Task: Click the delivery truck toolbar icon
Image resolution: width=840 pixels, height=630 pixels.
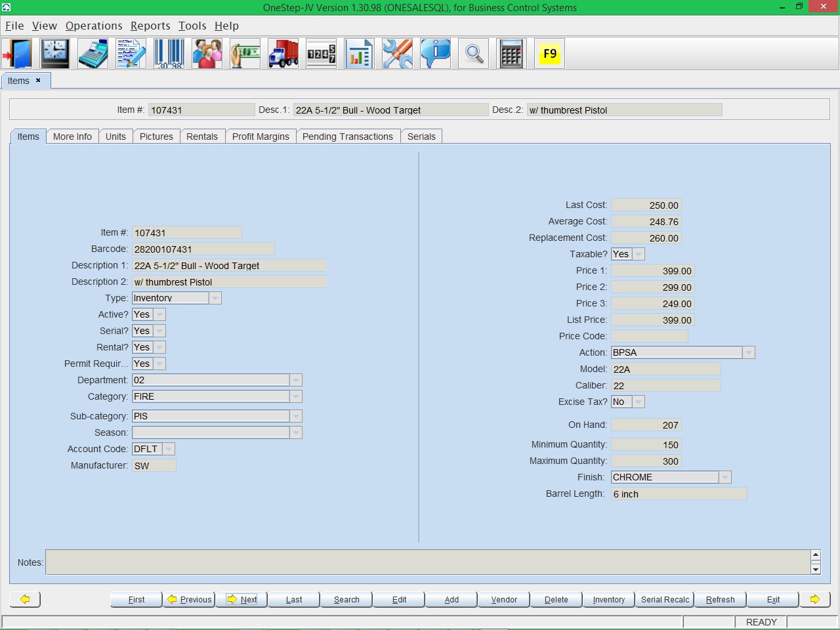Action: tap(283, 54)
